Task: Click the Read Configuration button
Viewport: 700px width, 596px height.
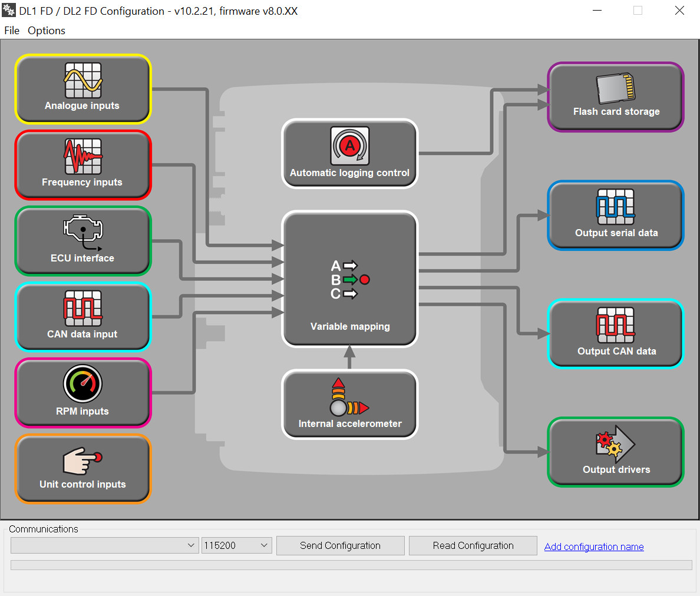Action: click(473, 545)
